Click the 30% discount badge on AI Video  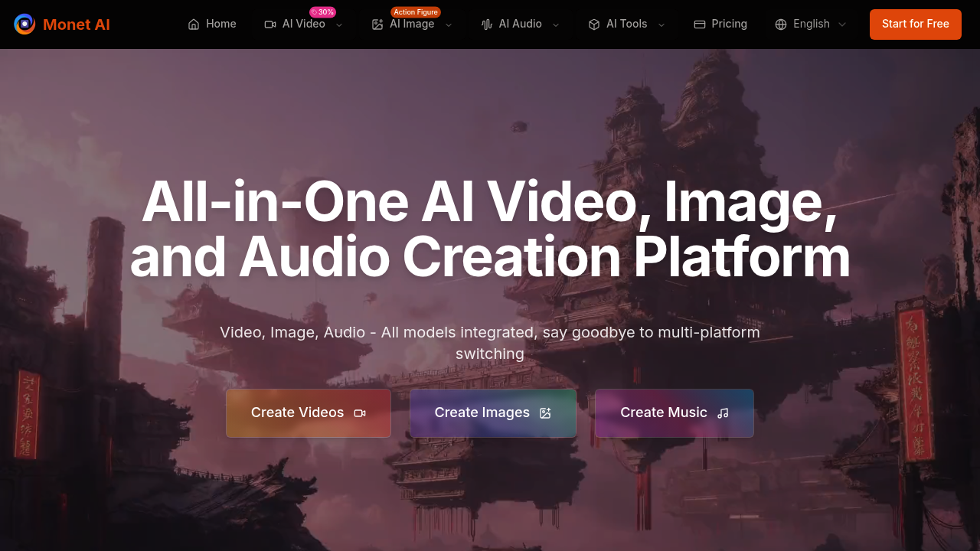click(322, 11)
